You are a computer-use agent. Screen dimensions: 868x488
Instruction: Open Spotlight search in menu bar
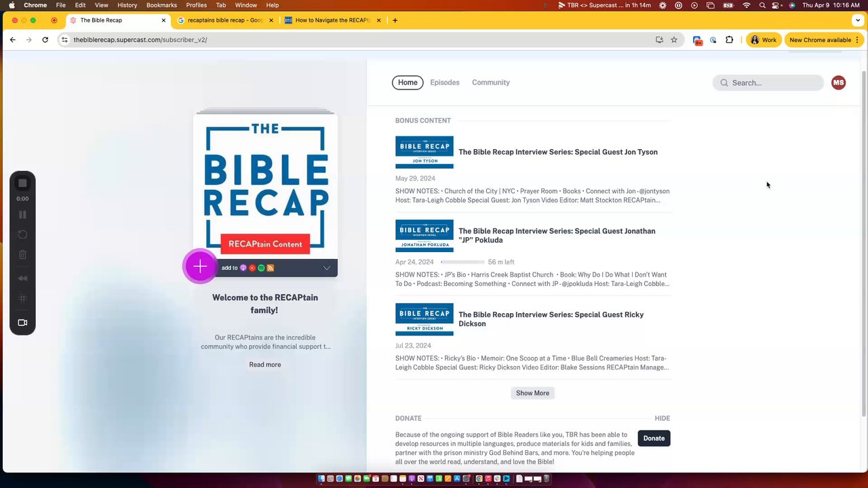(762, 5)
